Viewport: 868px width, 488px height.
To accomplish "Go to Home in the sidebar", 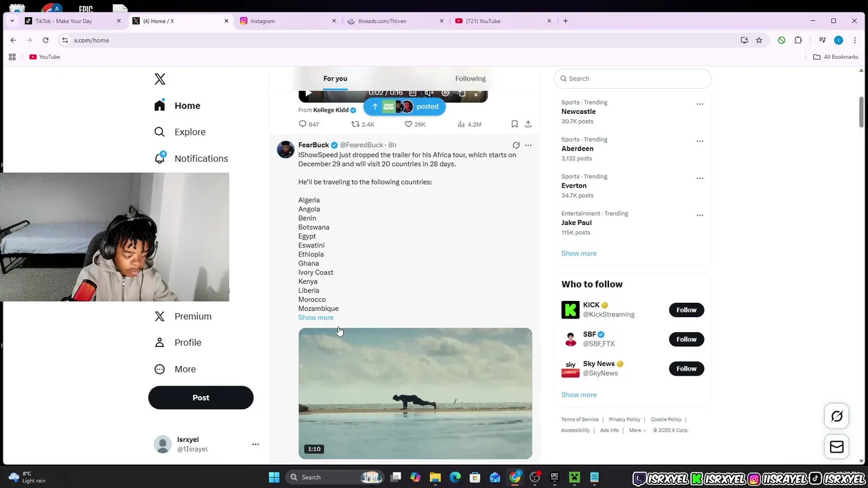I will coord(178,106).
